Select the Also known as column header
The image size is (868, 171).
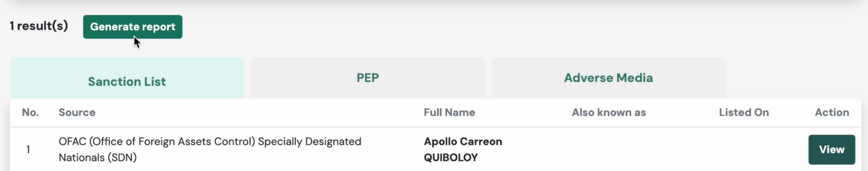point(609,113)
